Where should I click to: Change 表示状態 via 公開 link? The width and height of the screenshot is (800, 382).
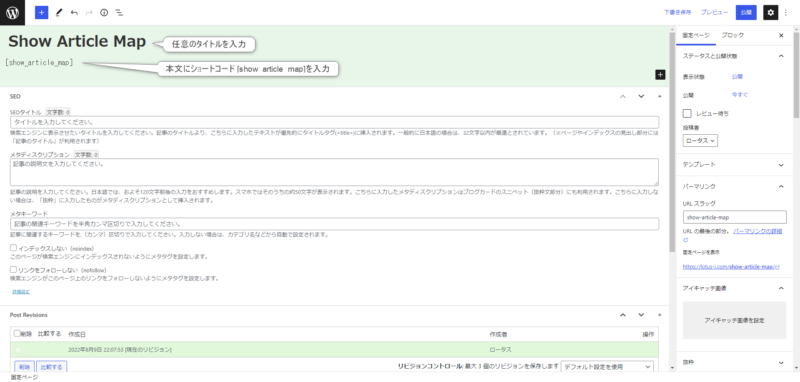[x=737, y=77]
